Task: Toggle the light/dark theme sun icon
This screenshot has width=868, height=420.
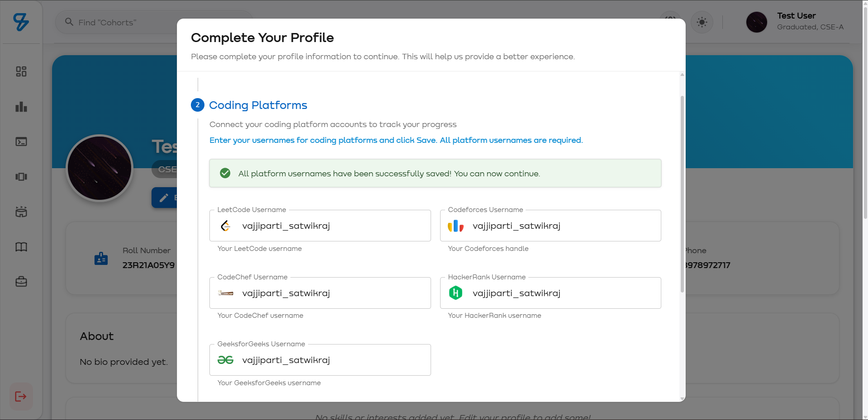Action: (x=702, y=22)
